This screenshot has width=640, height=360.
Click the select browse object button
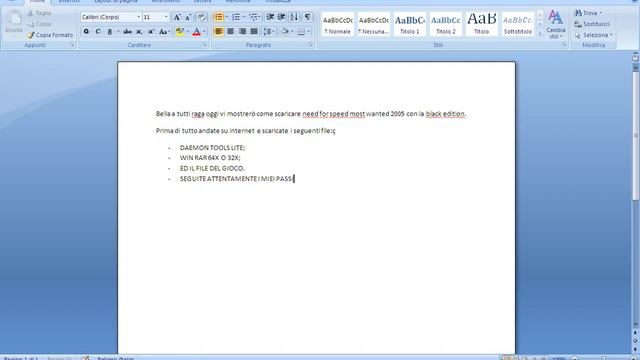tap(636, 340)
